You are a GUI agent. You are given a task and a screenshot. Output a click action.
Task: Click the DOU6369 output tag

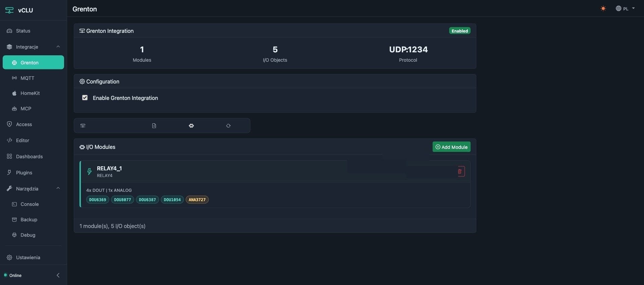pyautogui.click(x=98, y=199)
